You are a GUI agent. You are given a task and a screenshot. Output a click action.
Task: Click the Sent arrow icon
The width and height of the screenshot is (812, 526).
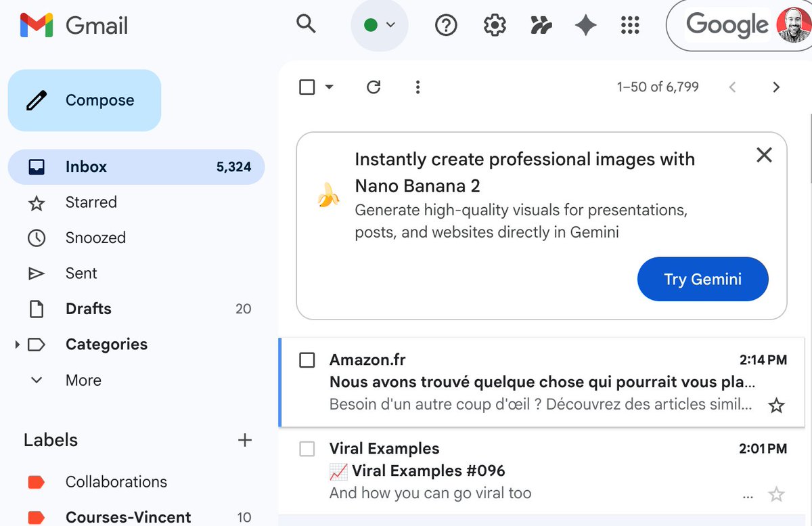click(37, 273)
